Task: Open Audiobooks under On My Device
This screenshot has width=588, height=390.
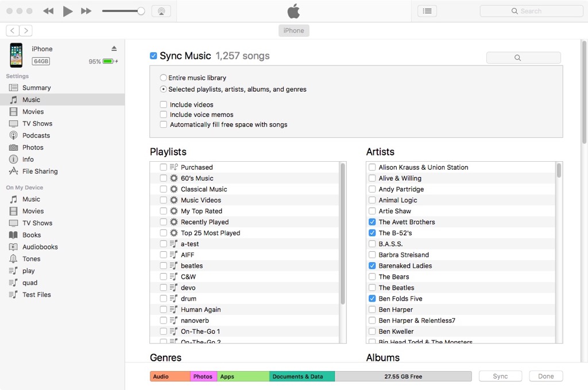Action: (40, 247)
